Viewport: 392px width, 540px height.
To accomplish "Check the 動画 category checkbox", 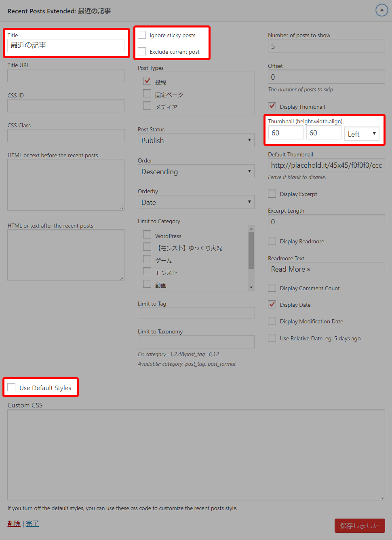I will tap(147, 284).
